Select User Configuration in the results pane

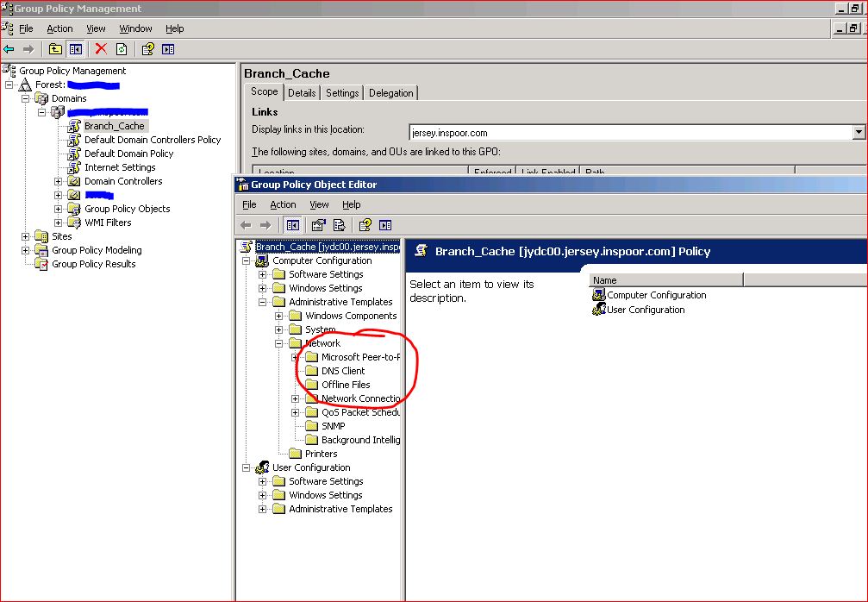pyautogui.click(x=648, y=308)
